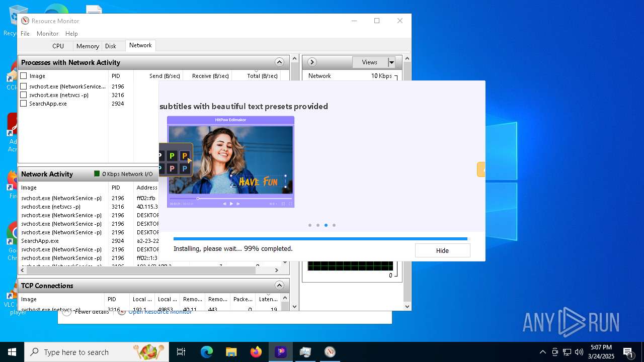Click the network icon in system tray

pyautogui.click(x=567, y=352)
